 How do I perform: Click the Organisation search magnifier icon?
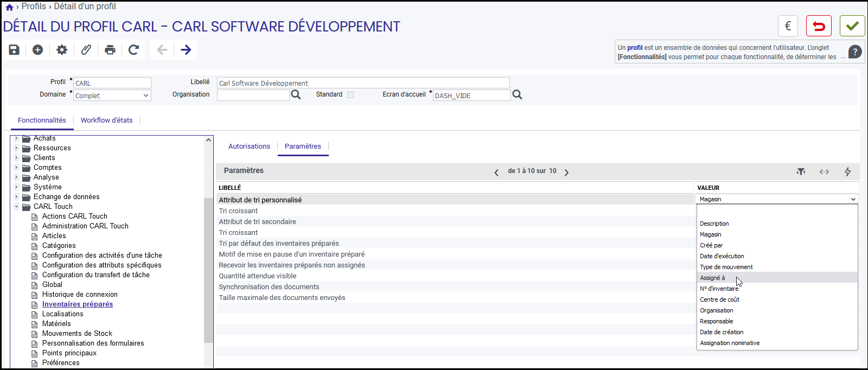tap(296, 95)
